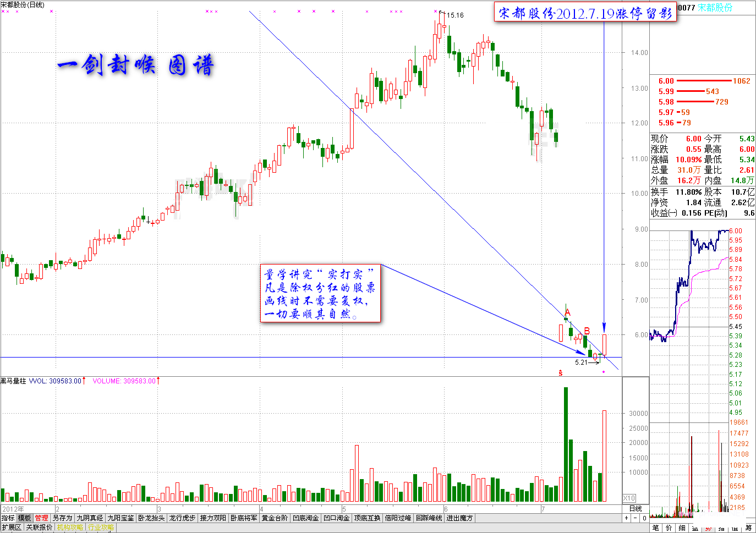Select the 价 price tab
Image resolution: width=756 pixels, height=533 pixels.
669,528
